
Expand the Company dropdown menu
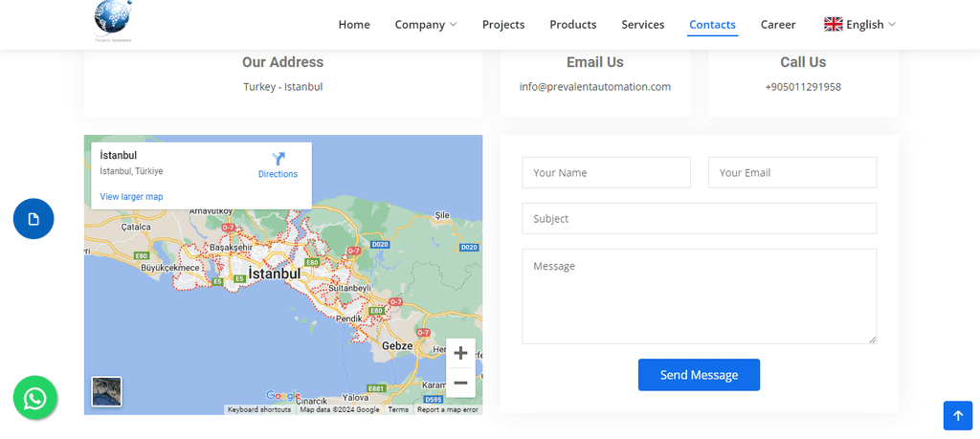pos(426,25)
